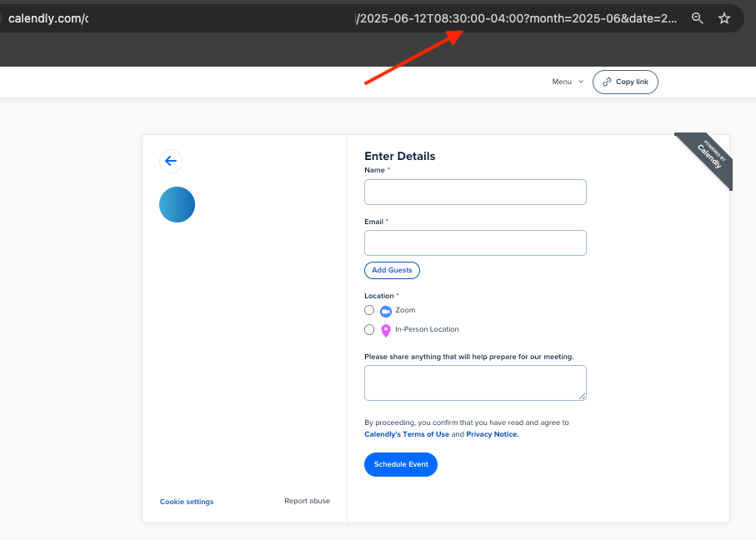Image resolution: width=756 pixels, height=540 pixels.
Task: Click the pink In-Person Location pin icon
Action: (x=386, y=330)
